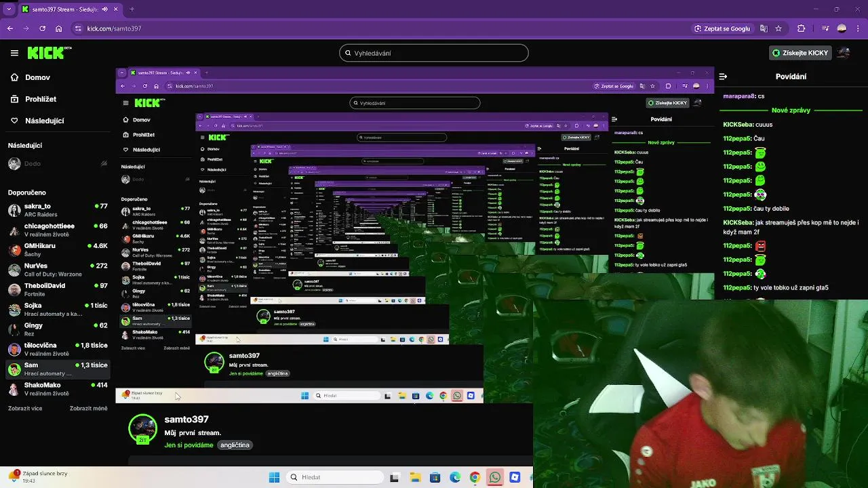Launch File Explorer from the taskbar
The height and width of the screenshot is (488, 868).
coord(415,477)
